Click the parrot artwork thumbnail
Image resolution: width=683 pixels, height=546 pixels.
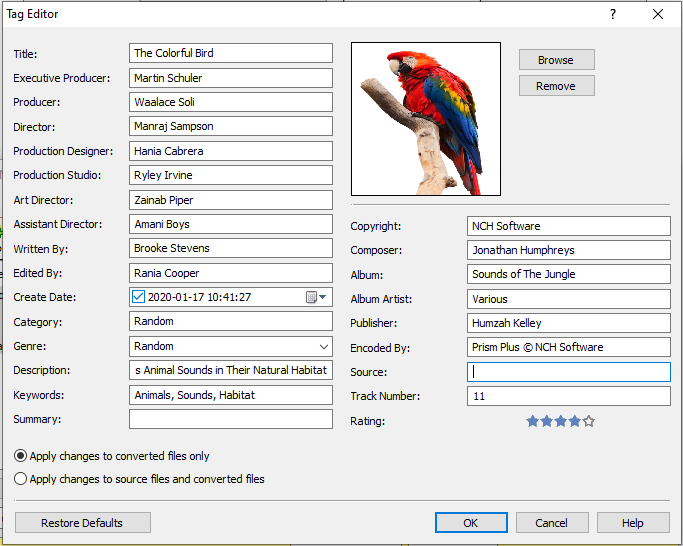pyautogui.click(x=426, y=119)
